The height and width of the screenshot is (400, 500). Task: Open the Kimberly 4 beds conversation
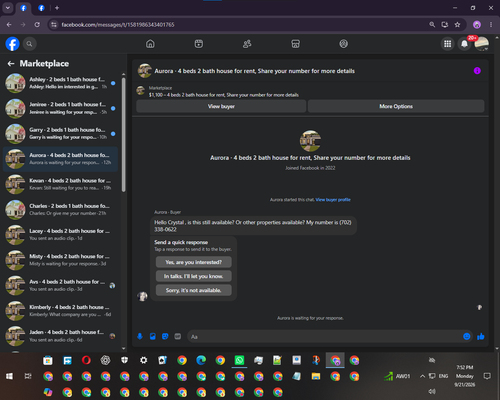pos(60,311)
